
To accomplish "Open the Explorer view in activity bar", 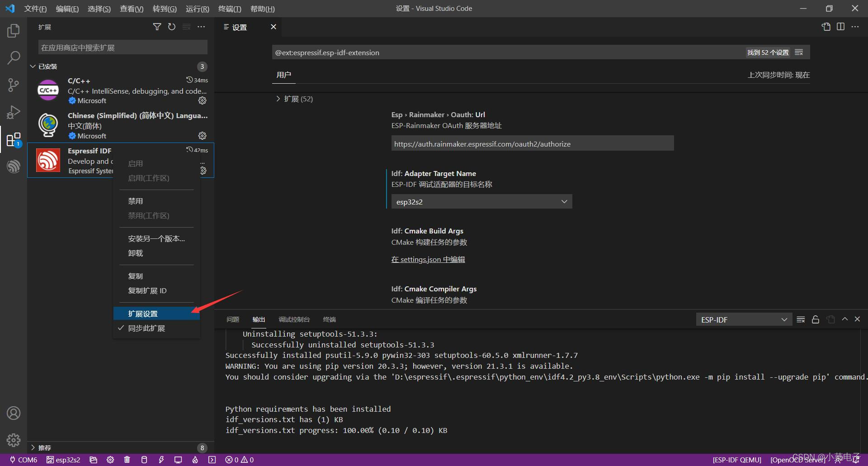I will [14, 31].
